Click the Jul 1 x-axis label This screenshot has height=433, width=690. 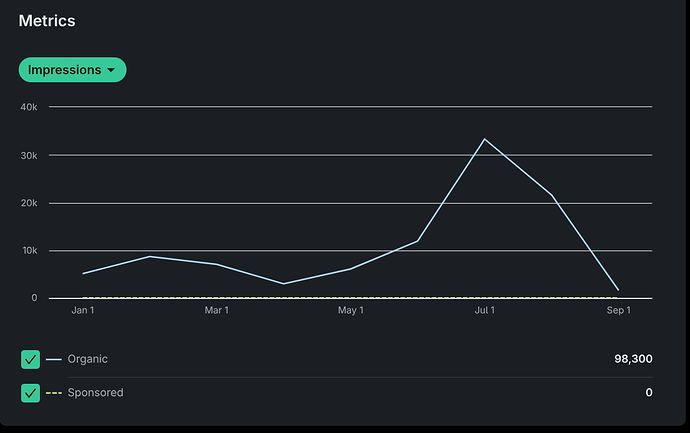[x=485, y=311]
